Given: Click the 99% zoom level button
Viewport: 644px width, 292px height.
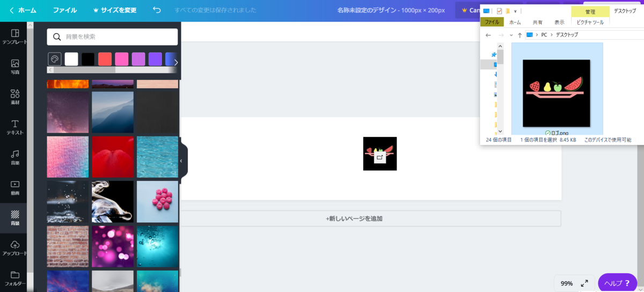Looking at the screenshot, I should pos(567,283).
